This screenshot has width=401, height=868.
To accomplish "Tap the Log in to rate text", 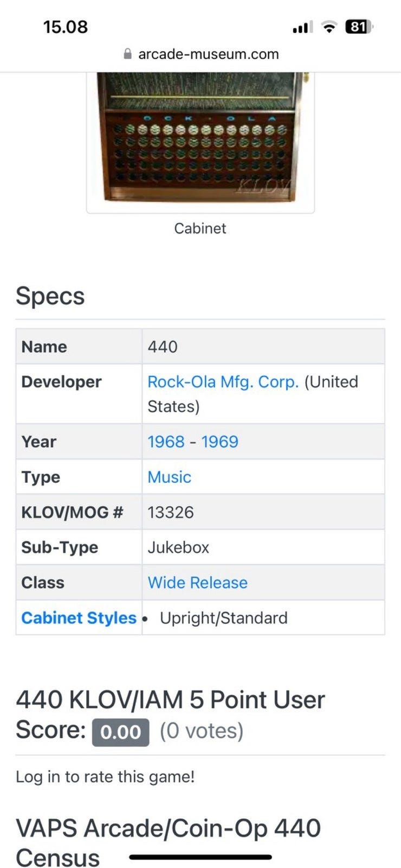I will tap(105, 777).
